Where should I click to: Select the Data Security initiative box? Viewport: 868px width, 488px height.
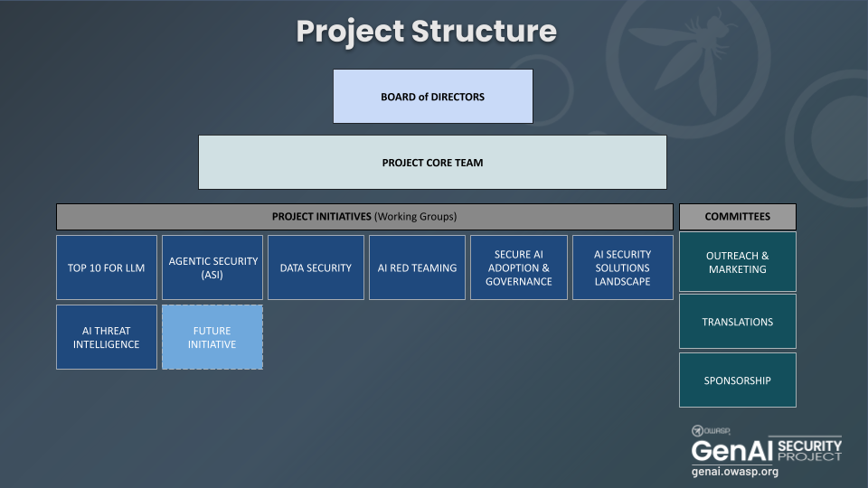tap(316, 267)
